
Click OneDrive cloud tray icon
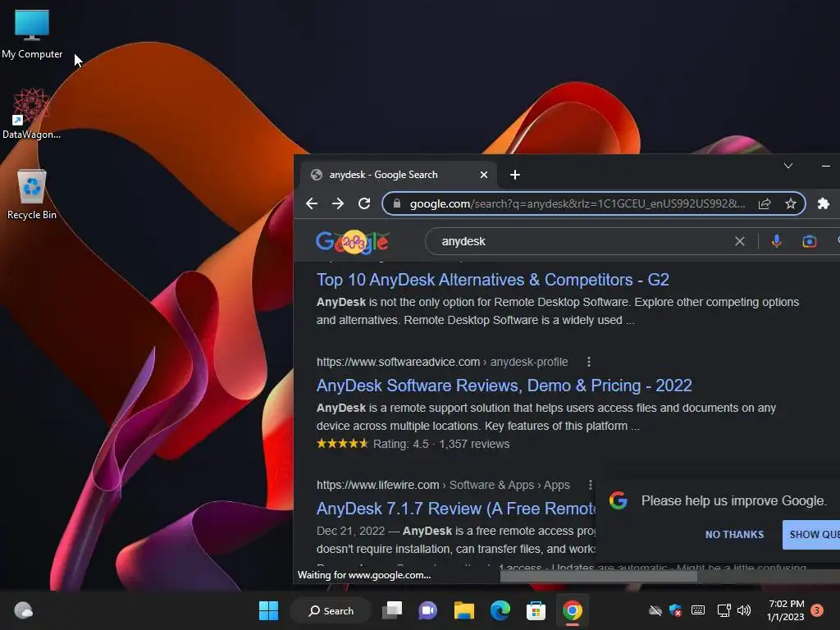click(x=655, y=610)
